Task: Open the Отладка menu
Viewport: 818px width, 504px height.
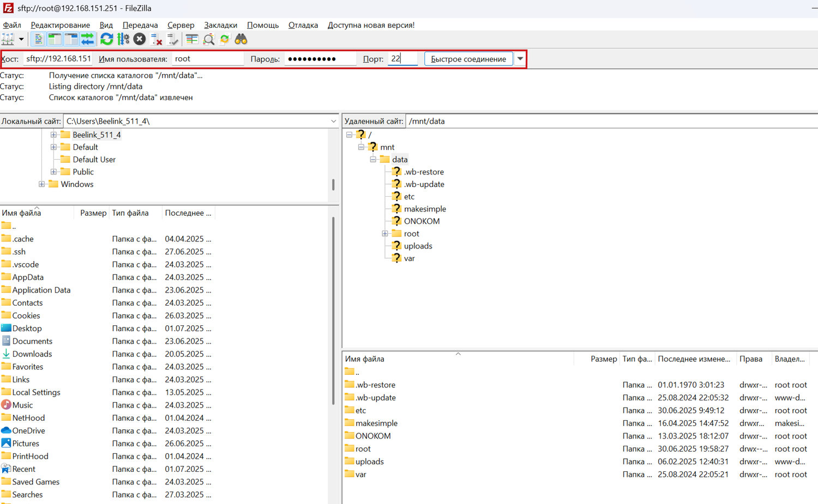Action: pos(303,25)
